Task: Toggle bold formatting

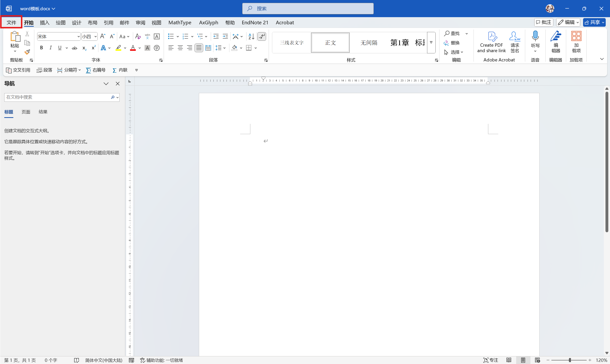Action: click(x=41, y=48)
